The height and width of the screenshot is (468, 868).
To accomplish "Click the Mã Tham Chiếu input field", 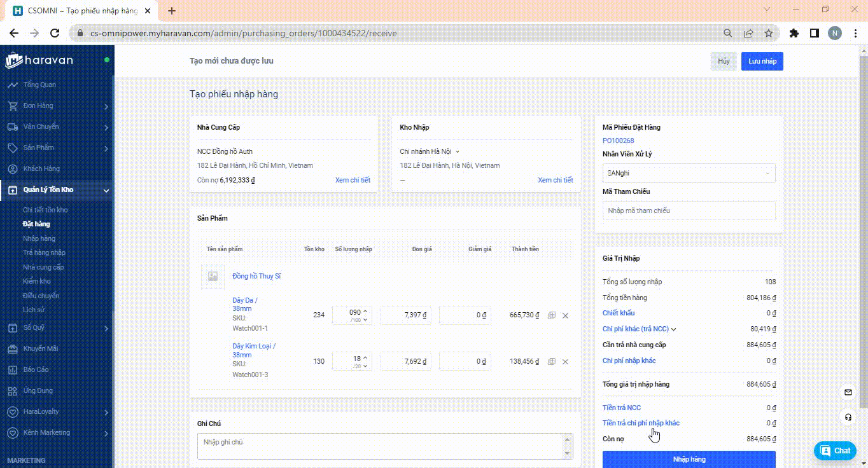I will (689, 210).
